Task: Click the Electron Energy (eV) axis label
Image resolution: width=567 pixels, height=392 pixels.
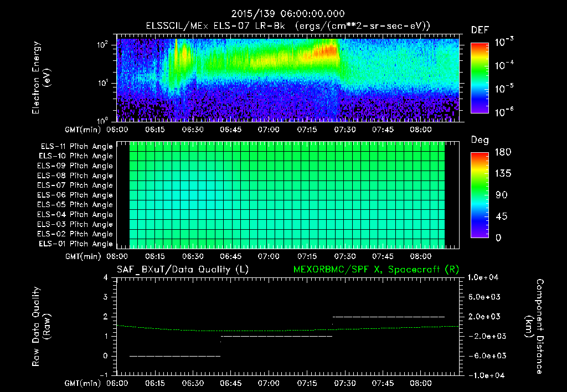Action: [41, 78]
